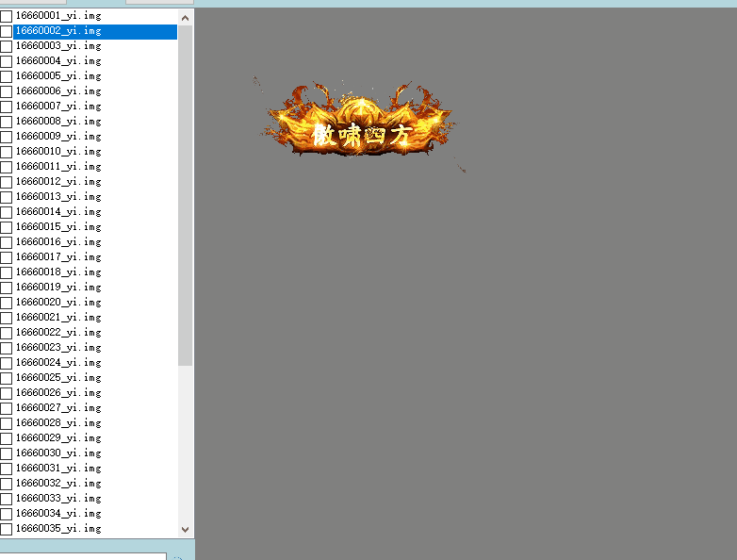
Task: Toggle checkbox of 16660015_yi.img
Action: pos(6,227)
